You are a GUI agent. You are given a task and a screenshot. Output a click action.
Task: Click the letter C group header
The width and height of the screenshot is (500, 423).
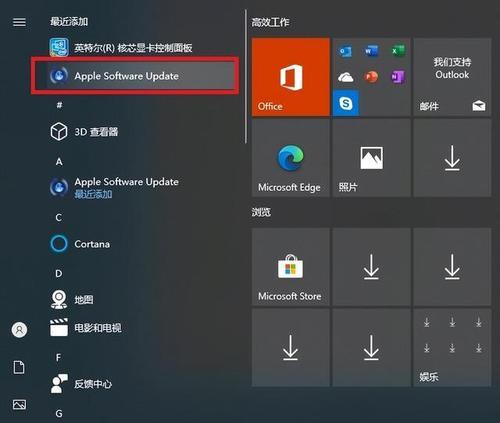coord(59,218)
